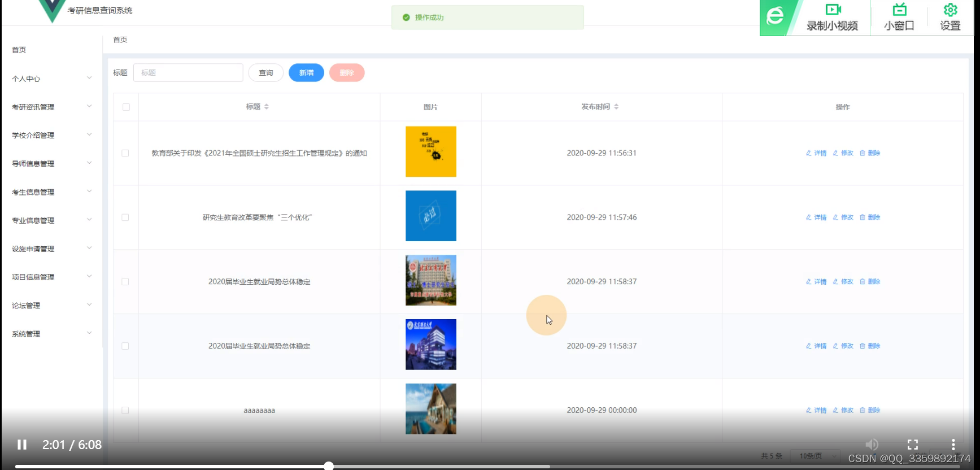Click 删除 for 研究生教育改革 row
980x470 pixels.
(870, 217)
